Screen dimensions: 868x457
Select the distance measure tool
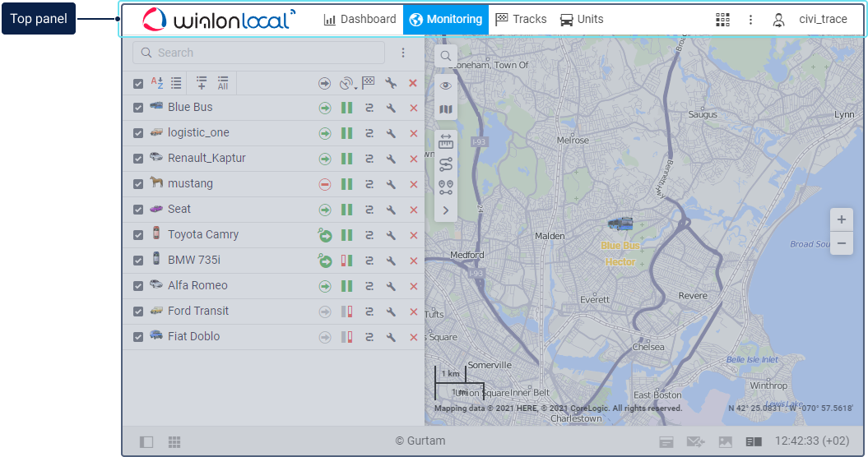446,141
